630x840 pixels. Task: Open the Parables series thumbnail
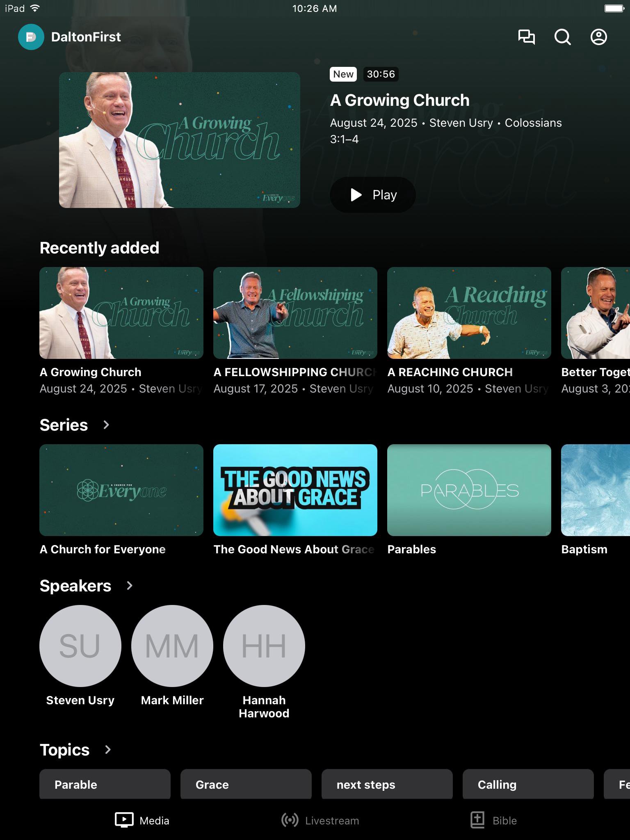coord(469,490)
